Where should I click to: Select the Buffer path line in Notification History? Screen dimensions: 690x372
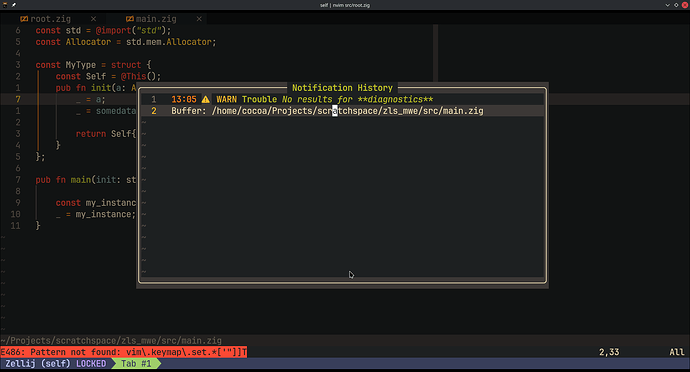click(342, 111)
